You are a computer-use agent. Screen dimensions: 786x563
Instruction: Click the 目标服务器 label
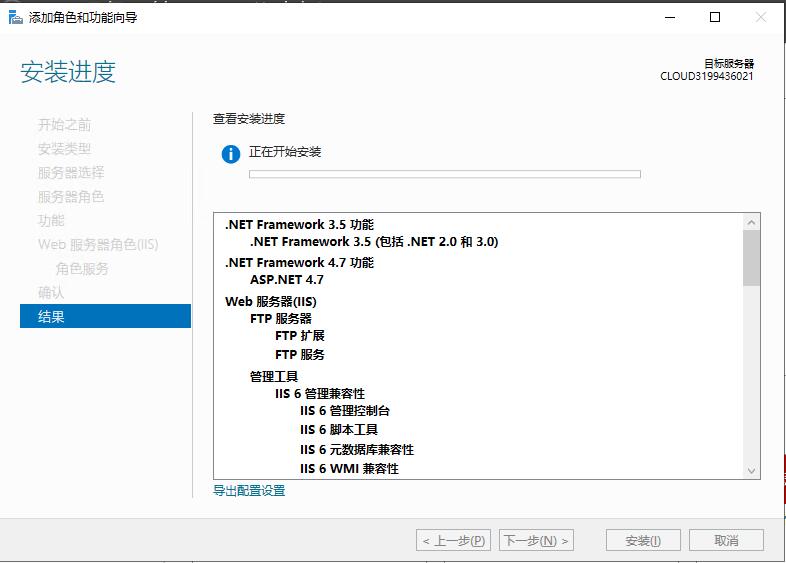[729, 64]
